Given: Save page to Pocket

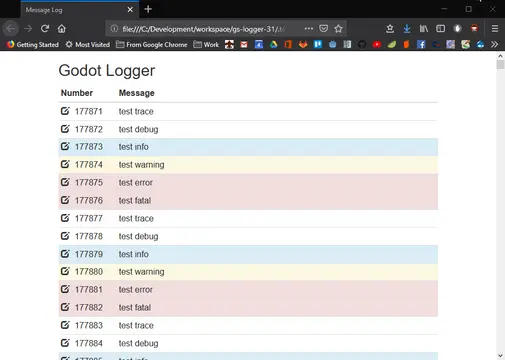Looking at the screenshot, I should pos(323,29).
